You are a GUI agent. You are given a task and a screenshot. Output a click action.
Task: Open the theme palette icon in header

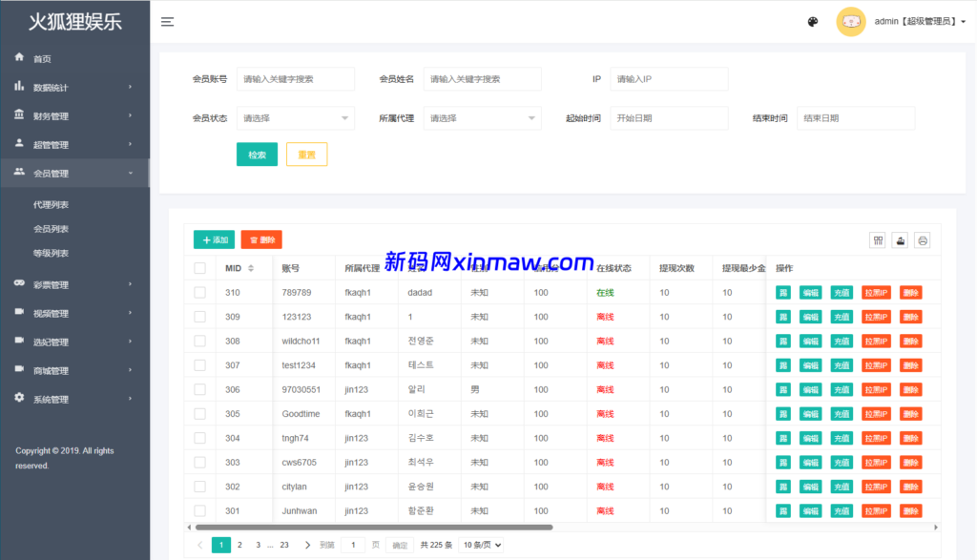[813, 22]
